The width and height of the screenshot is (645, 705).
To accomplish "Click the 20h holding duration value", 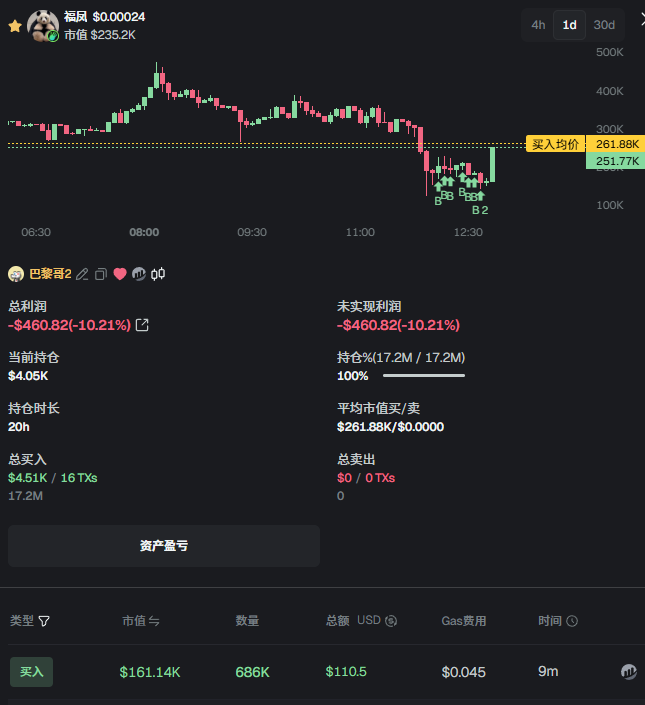I will coord(19,427).
